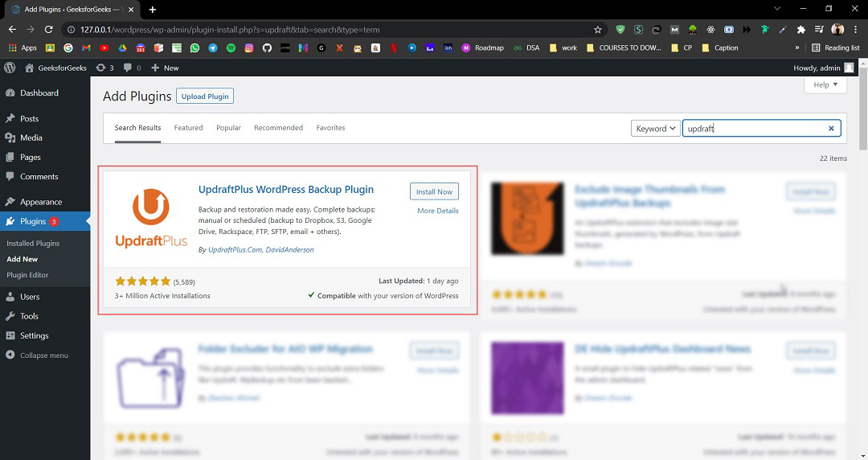Install UpdraftPlus with Install Now

434,191
